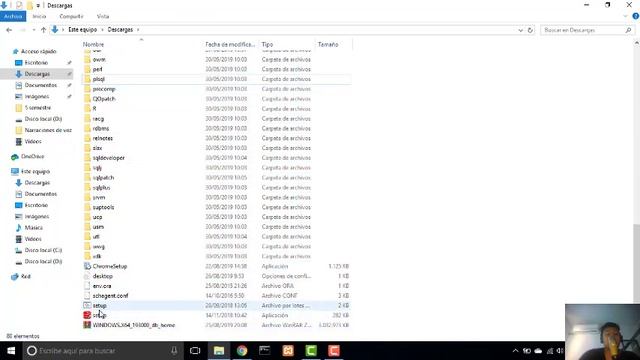Select the rdbms folder icon
Viewport: 640px width, 360px height.
click(87, 128)
